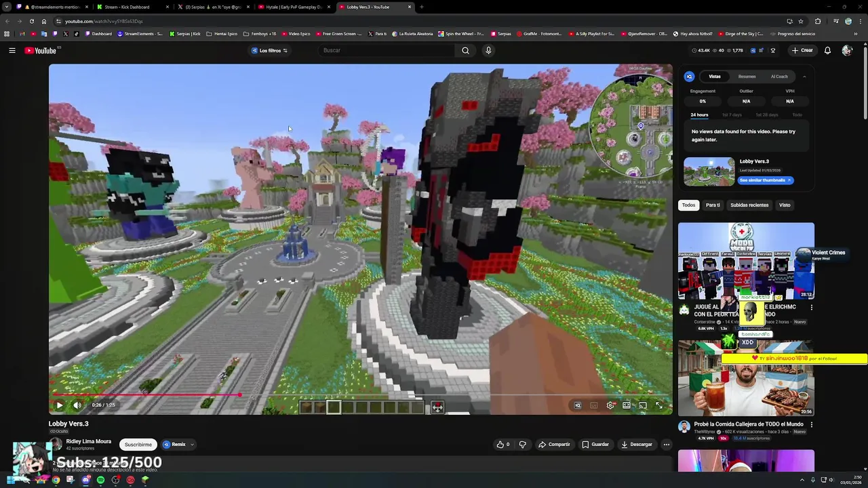The height and width of the screenshot is (488, 868).
Task: Open the Windows Start menu
Action: pyautogui.click(x=10, y=480)
